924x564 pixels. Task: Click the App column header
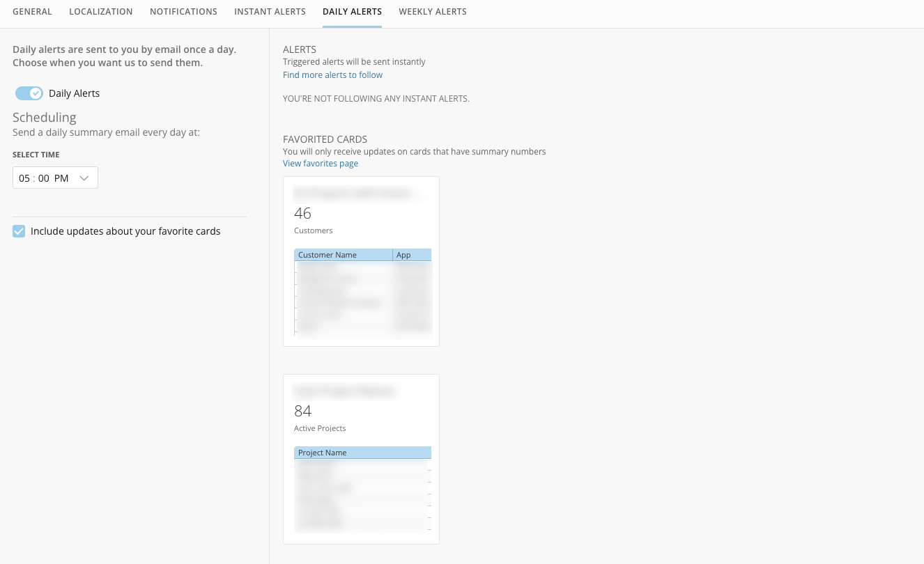pos(412,255)
